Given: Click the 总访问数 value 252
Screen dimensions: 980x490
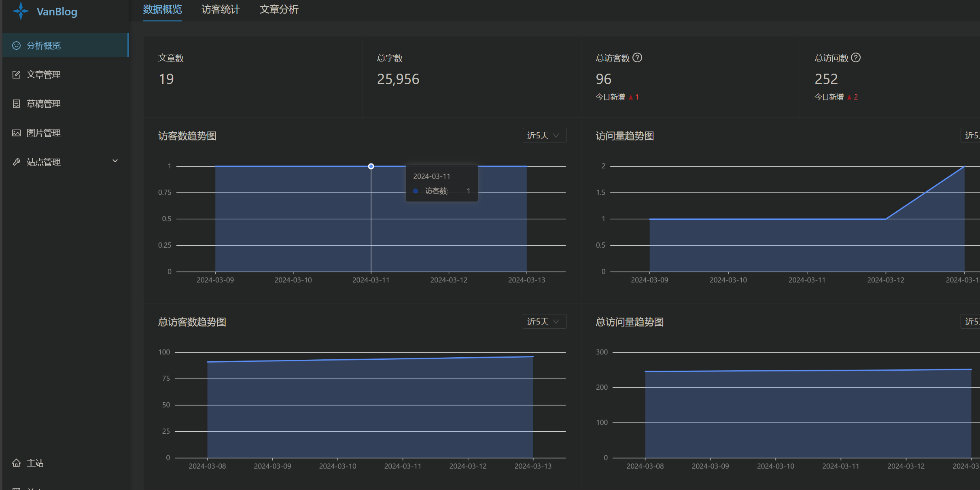Looking at the screenshot, I should pyautogui.click(x=826, y=79).
